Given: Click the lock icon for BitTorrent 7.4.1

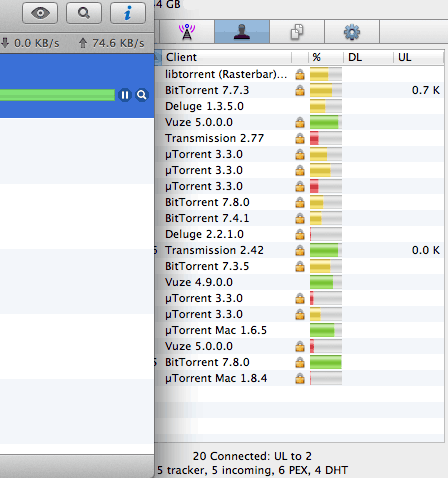Looking at the screenshot, I should [300, 218].
